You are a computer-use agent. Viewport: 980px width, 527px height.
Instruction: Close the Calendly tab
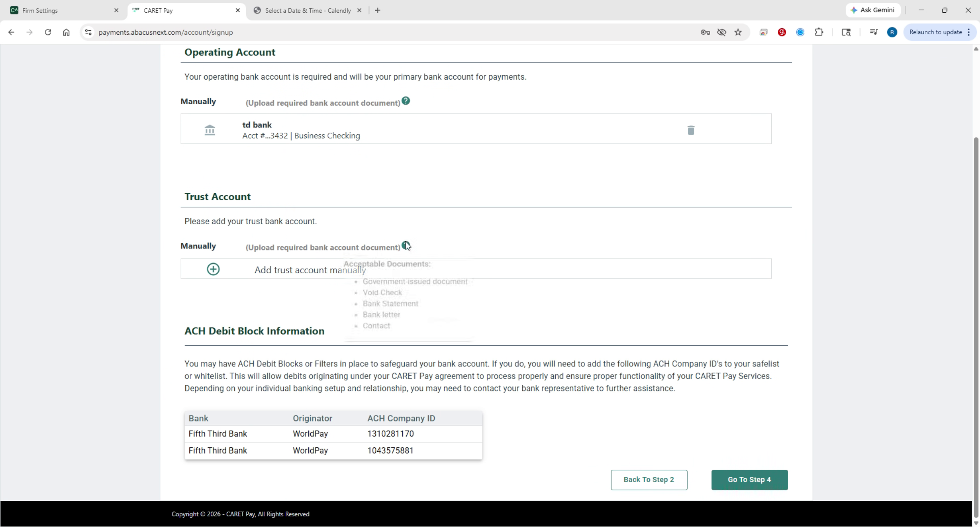[x=359, y=10]
